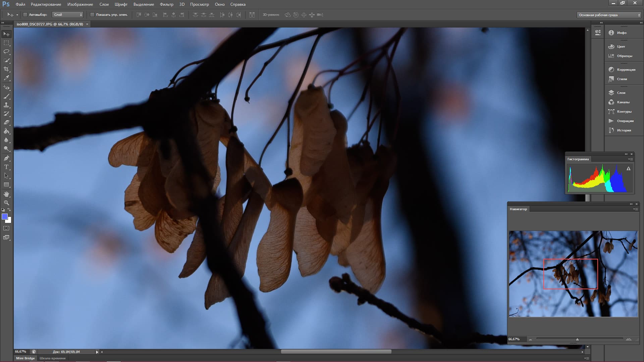Screen dimensions: 644x362
Task: Check 'Показать упр. элем.' option
Action: 92,15
